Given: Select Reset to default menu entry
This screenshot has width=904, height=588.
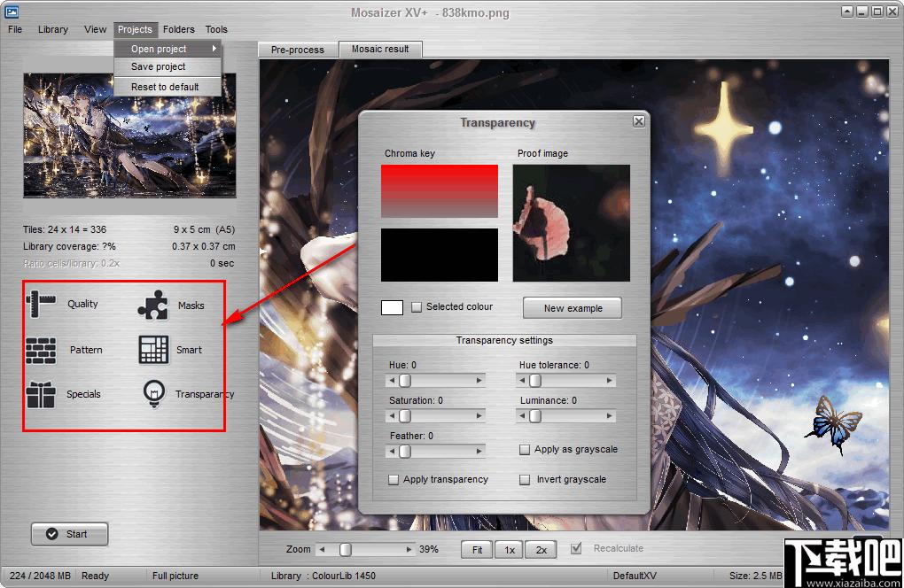Looking at the screenshot, I should (x=168, y=87).
